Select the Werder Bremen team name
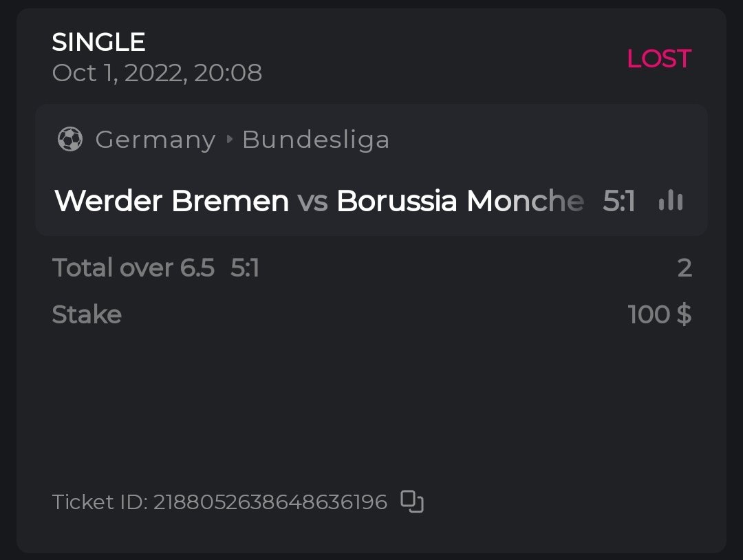 pyautogui.click(x=171, y=201)
